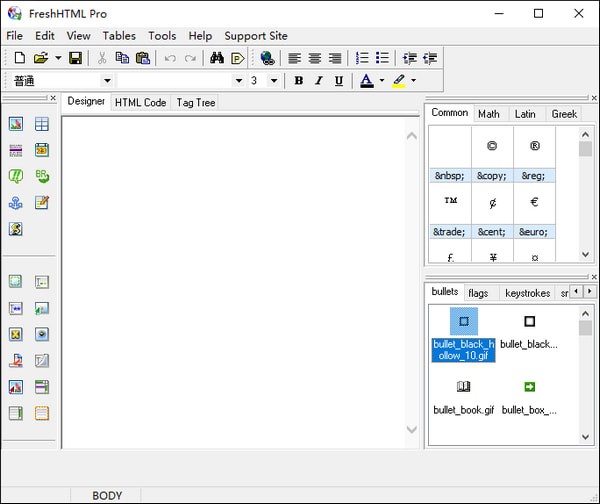Insert the &euro; symbol from Common panel
Image resolution: width=600 pixels, height=504 pixels.
click(x=534, y=202)
